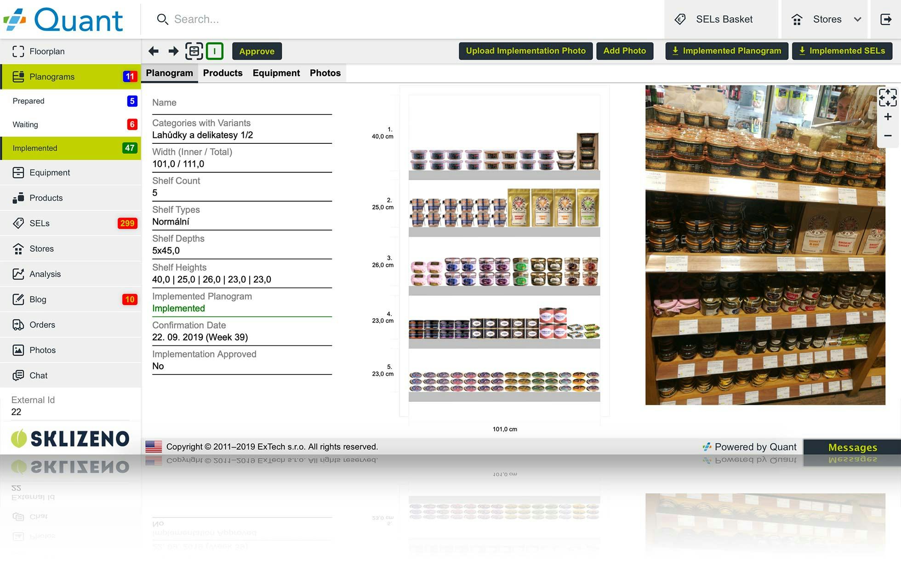Open the SELs Basket
The width and height of the screenshot is (901, 588).
coord(714,19)
